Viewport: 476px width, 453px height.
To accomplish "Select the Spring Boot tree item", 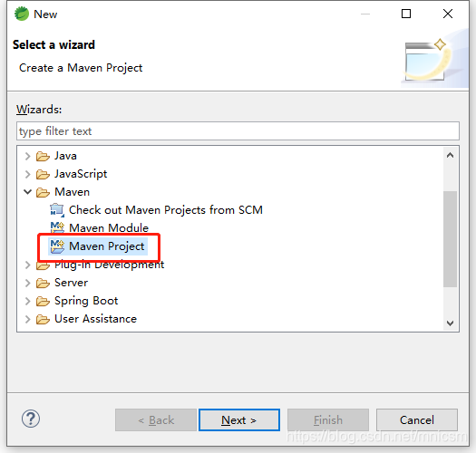I will pyautogui.click(x=86, y=301).
